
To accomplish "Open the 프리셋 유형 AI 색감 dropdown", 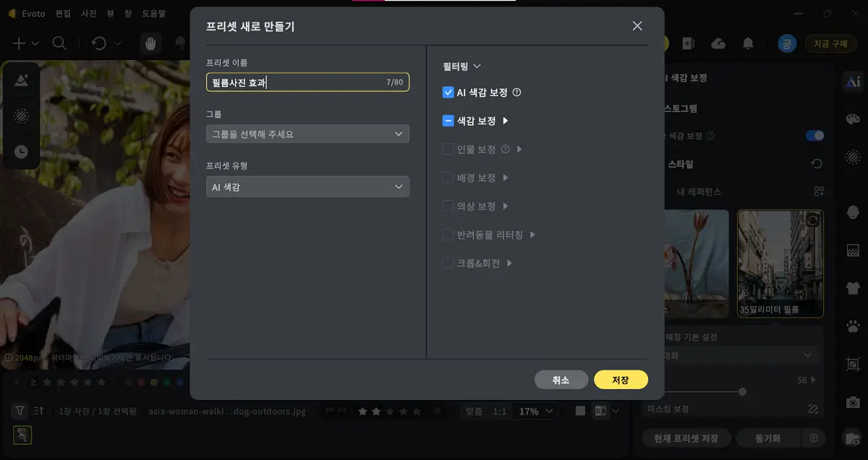I will [307, 187].
